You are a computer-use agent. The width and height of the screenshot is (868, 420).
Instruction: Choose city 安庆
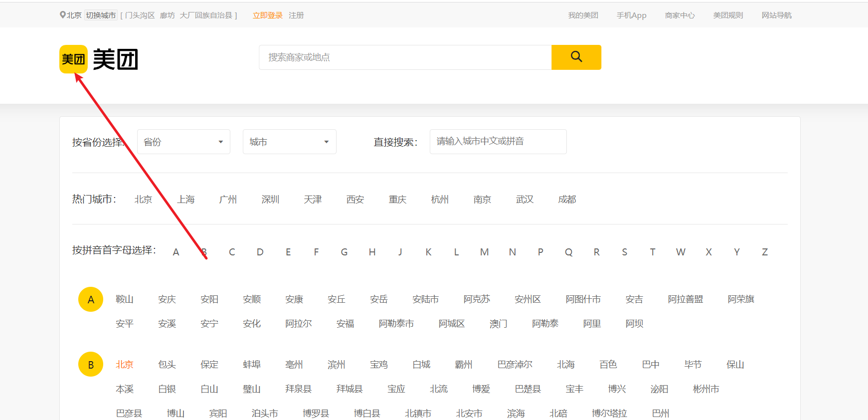click(167, 299)
